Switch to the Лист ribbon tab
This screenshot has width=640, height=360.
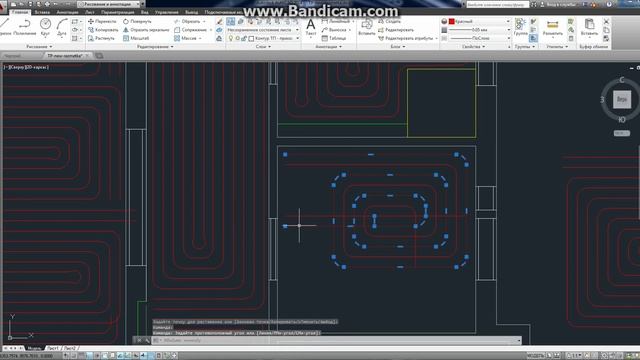click(x=89, y=12)
